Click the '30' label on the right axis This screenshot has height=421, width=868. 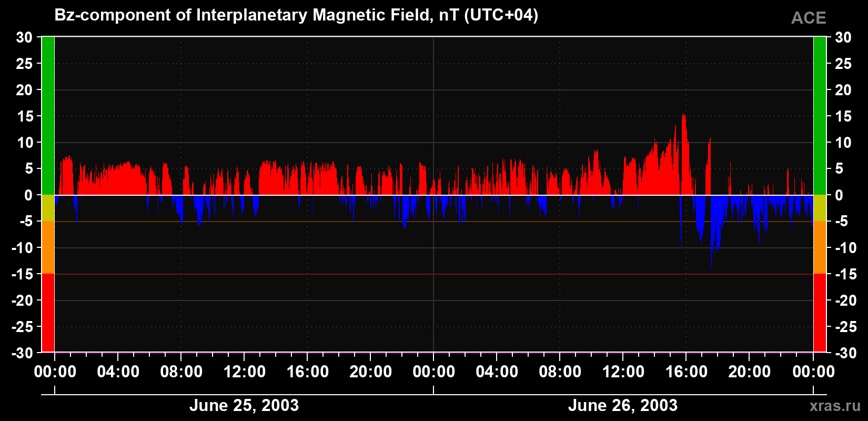point(843,37)
